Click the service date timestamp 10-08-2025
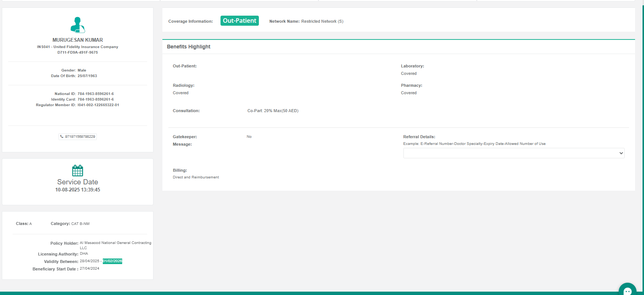The image size is (644, 295). click(77, 190)
